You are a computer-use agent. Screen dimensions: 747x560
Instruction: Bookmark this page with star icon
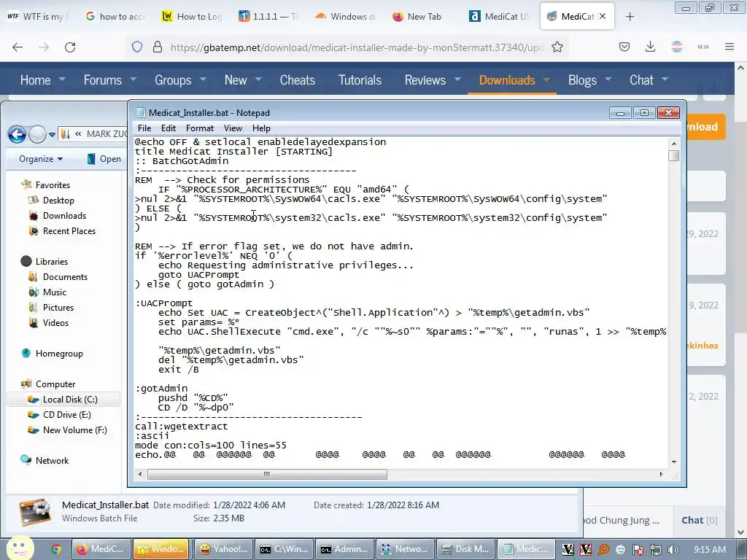point(557,47)
